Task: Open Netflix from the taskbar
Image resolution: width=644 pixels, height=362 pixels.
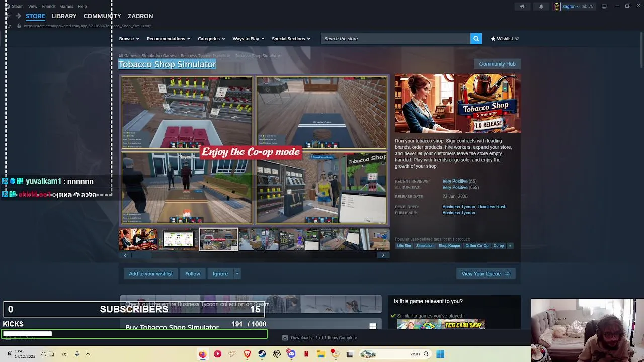Action: (306, 354)
